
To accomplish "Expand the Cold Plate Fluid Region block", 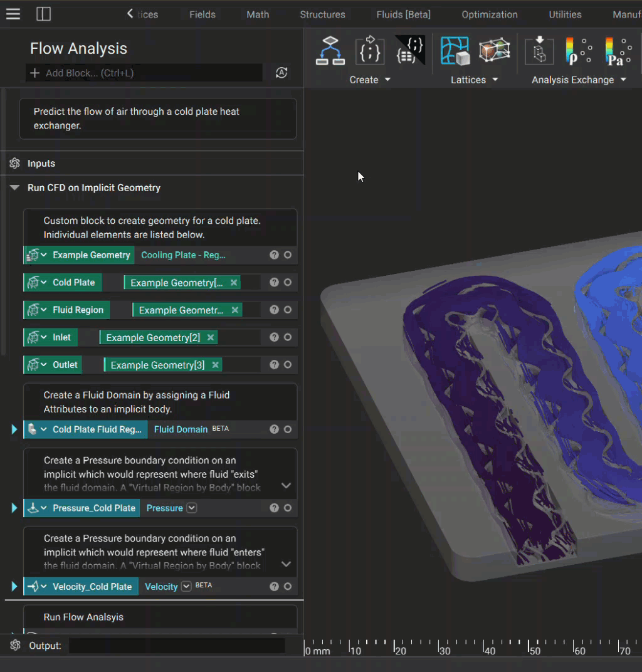I will click(x=14, y=429).
